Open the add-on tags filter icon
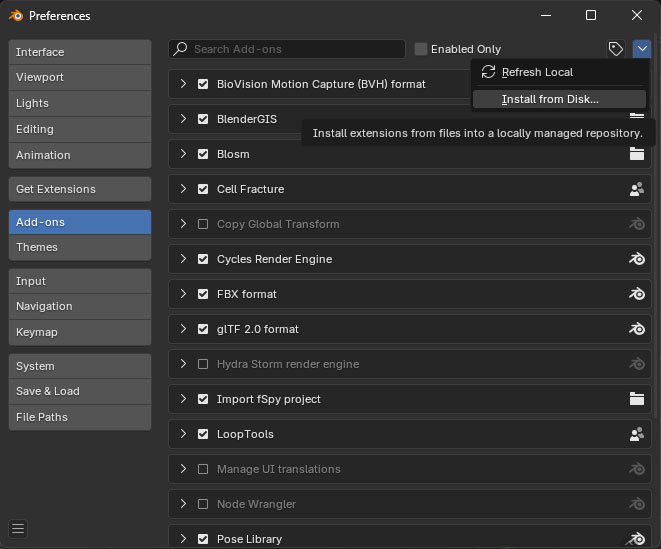The height and width of the screenshot is (549, 661). click(615, 49)
